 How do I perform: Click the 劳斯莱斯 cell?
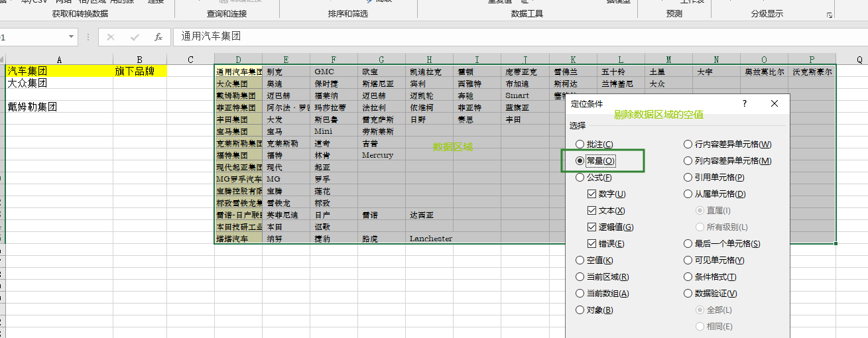point(382,131)
